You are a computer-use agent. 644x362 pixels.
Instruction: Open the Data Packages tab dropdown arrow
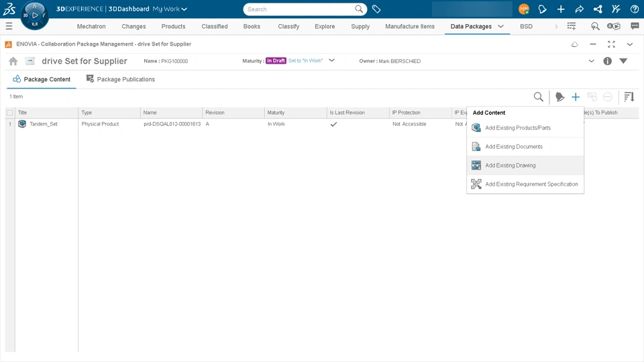point(500,26)
